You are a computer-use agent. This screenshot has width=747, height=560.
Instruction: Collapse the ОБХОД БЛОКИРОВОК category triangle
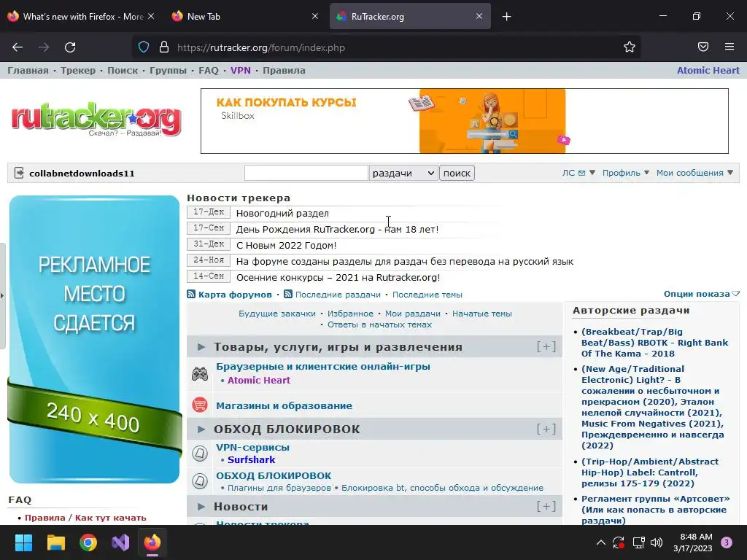[201, 429]
